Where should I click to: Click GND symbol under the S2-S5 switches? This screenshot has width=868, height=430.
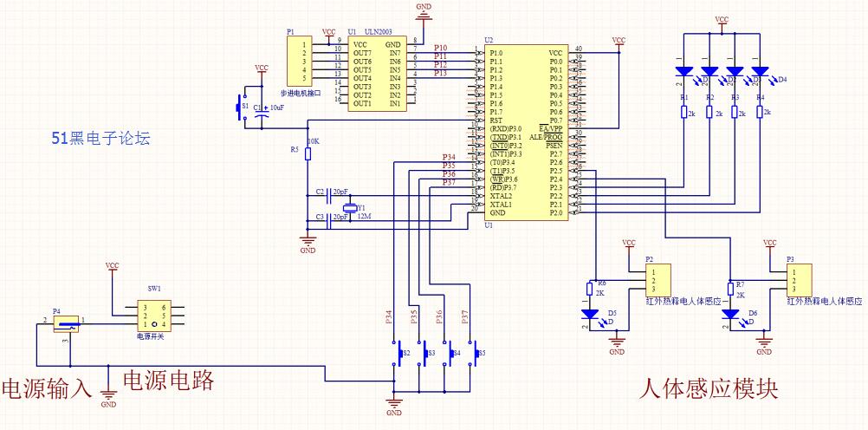point(393,407)
